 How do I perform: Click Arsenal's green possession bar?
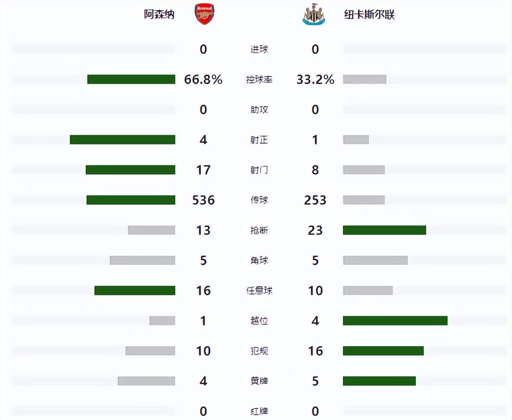click(131, 79)
